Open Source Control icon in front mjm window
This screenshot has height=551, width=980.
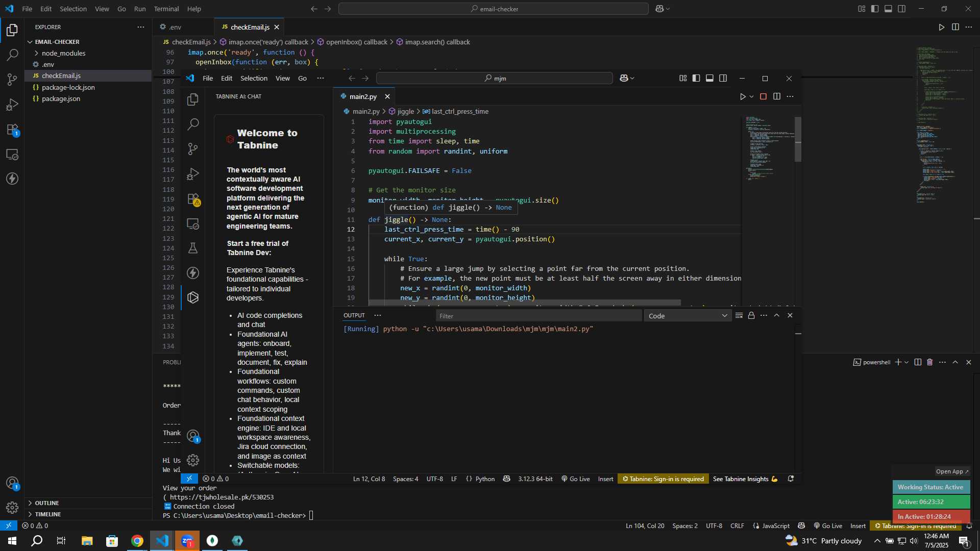(x=193, y=149)
